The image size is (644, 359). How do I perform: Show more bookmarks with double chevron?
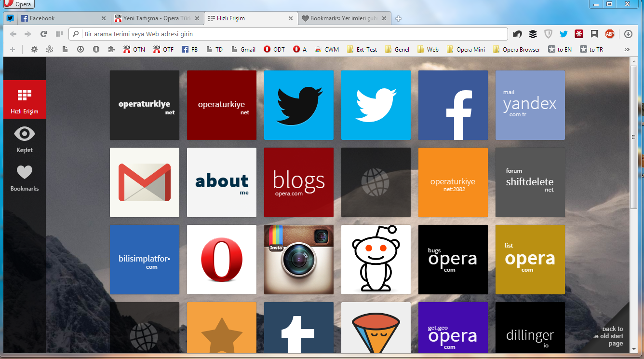point(627,49)
